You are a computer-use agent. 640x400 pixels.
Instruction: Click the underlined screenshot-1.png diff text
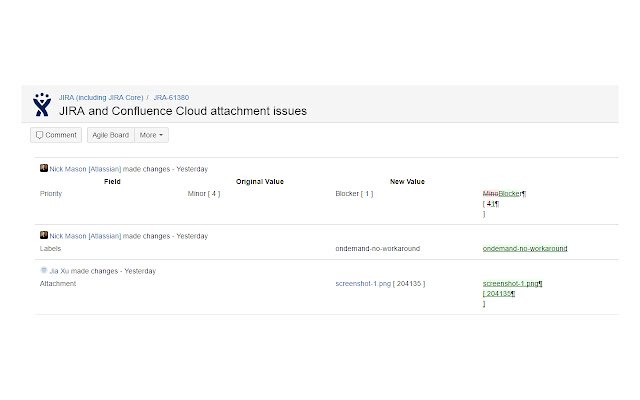[511, 284]
